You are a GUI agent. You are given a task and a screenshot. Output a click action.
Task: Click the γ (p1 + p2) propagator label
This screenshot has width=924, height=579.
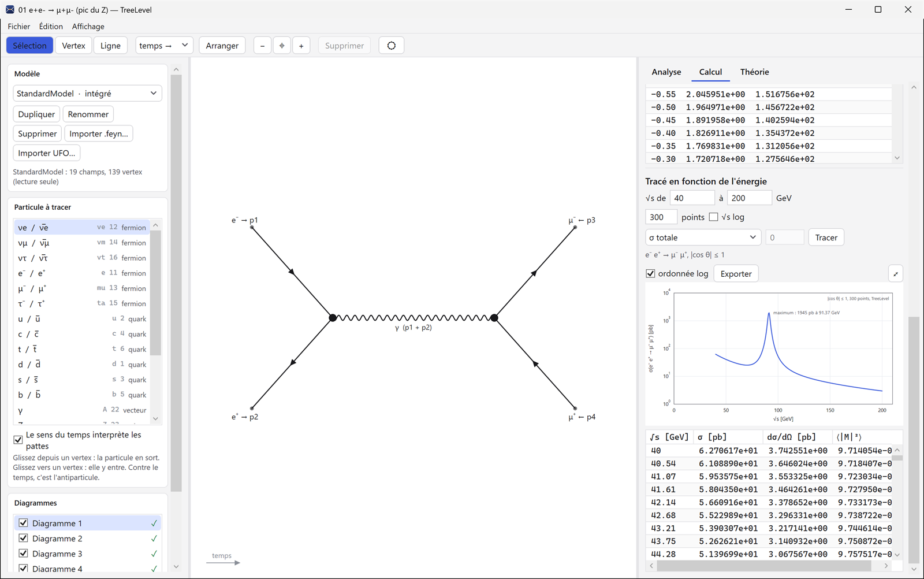(413, 328)
